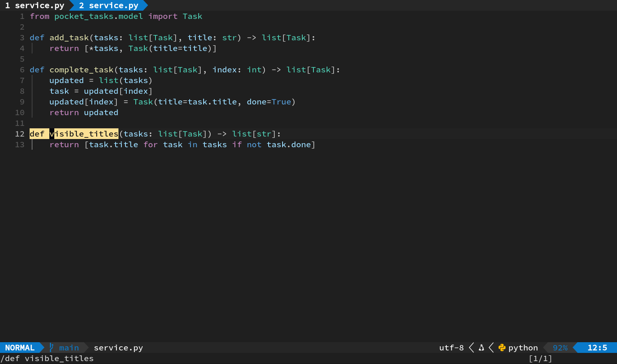This screenshot has height=364, width=617.
Task: Switch to the first service.py buffer tab
Action: 35,5
